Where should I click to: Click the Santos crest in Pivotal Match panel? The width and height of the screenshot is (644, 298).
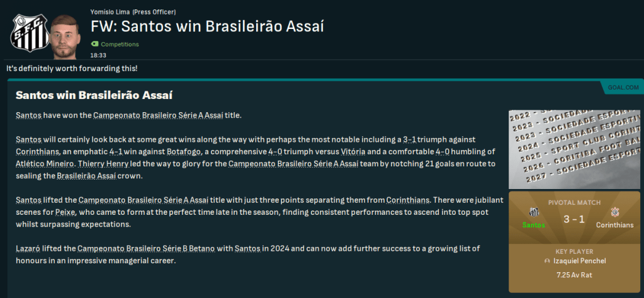(x=534, y=212)
